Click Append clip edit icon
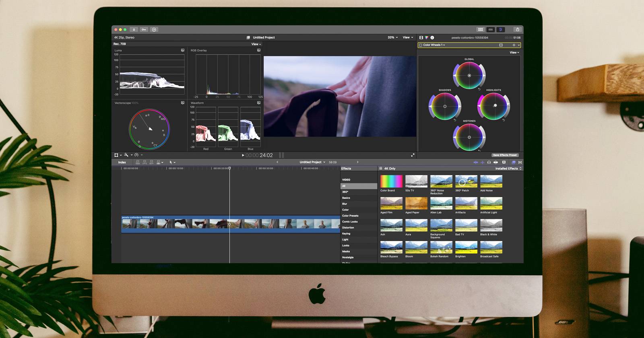The width and height of the screenshot is (644, 338). tap(151, 162)
